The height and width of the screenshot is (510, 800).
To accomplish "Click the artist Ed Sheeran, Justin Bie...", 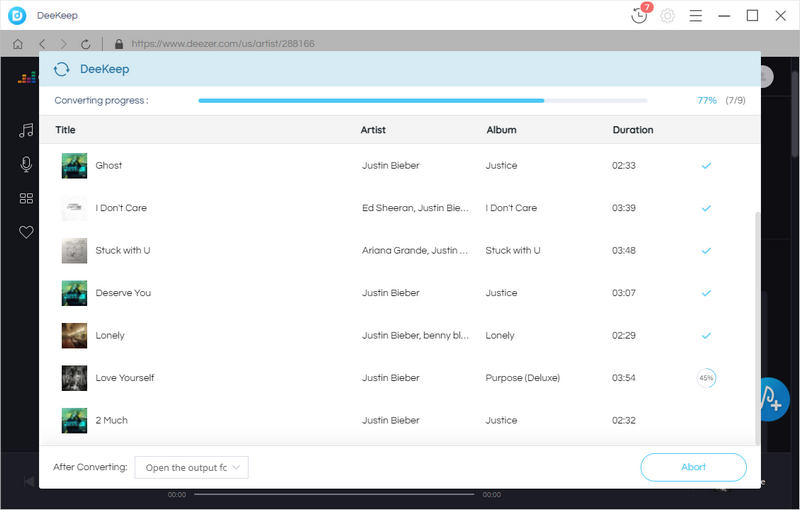I will 415,208.
